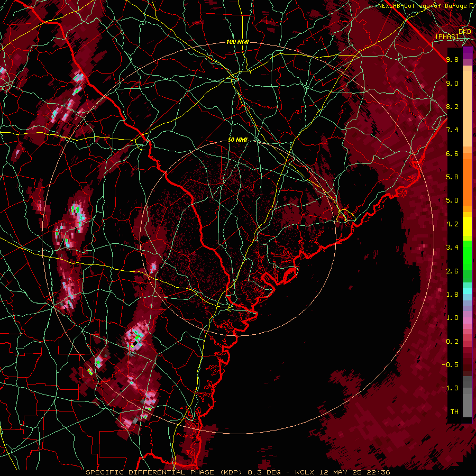
Task: Click the 50 NMI range ring label
Action: pos(237,140)
